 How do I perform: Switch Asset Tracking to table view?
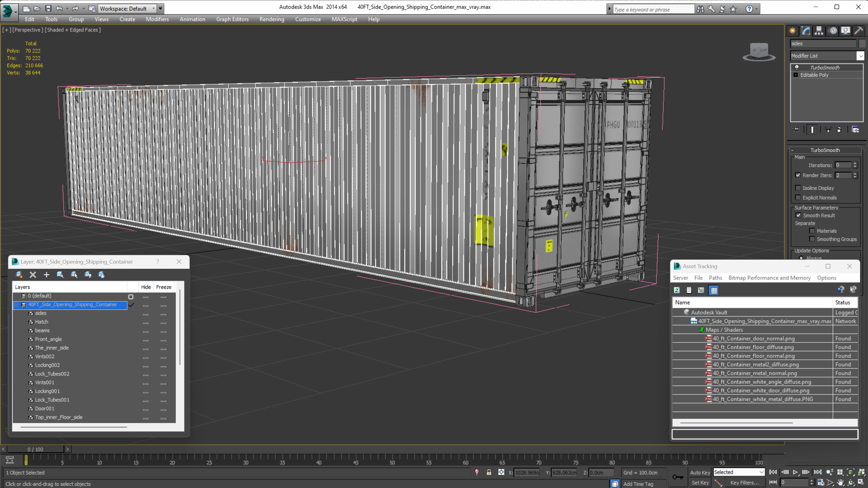(714, 290)
